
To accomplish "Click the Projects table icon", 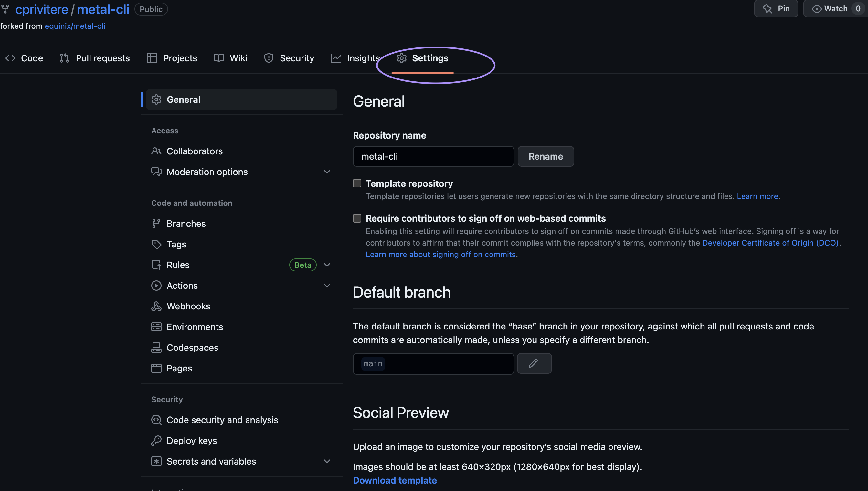I will pyautogui.click(x=152, y=58).
